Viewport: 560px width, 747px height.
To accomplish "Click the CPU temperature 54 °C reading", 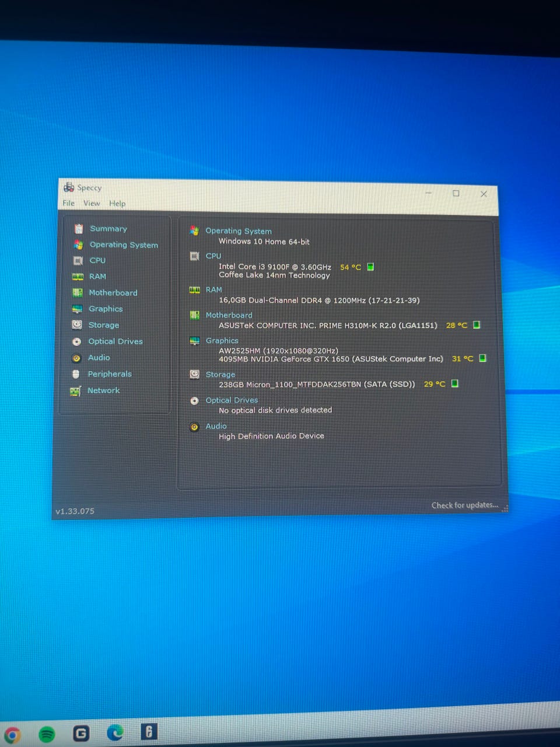I will pos(351,267).
